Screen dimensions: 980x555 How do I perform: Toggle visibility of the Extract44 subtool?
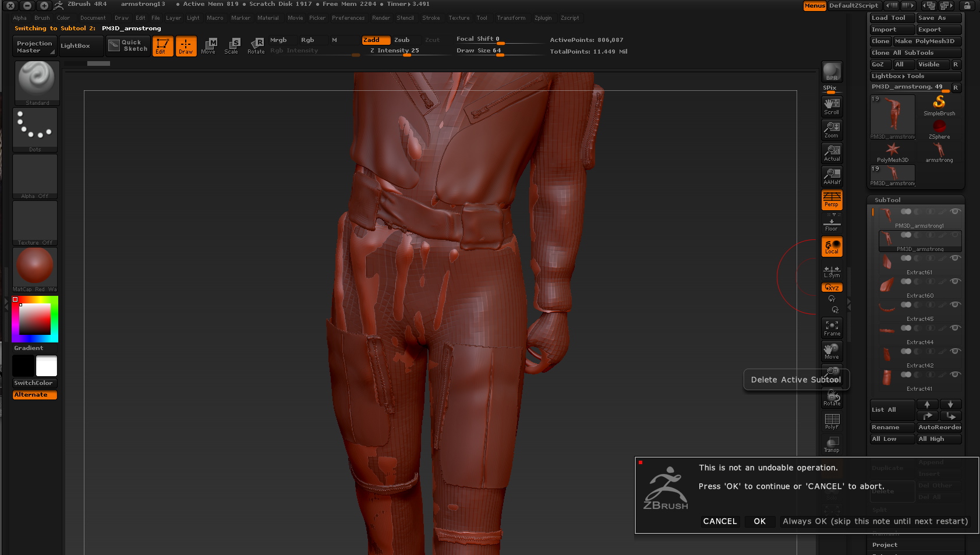pos(955,328)
